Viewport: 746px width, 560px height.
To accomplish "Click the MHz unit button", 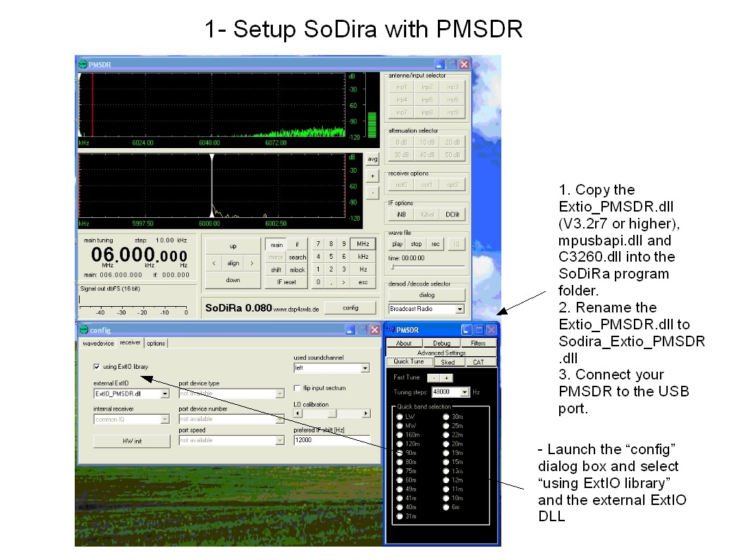I will point(363,244).
